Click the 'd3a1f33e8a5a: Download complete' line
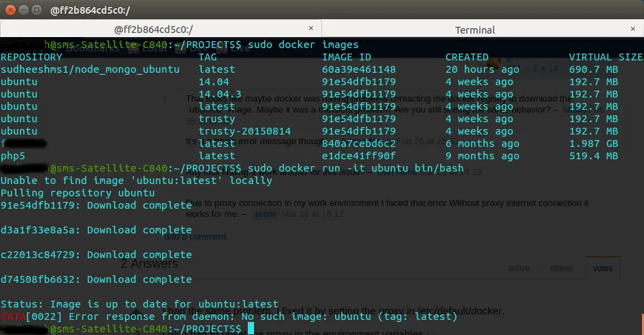The width and height of the screenshot is (644, 335). pyautogui.click(x=96, y=230)
